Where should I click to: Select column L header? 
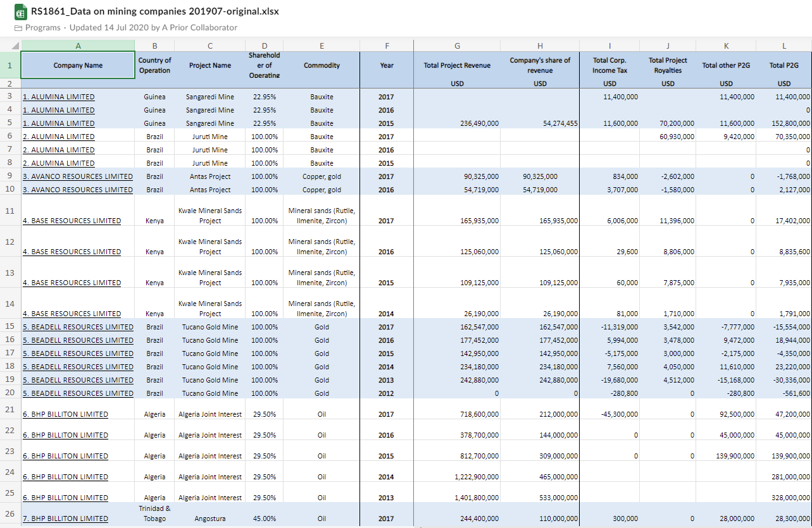(x=784, y=46)
